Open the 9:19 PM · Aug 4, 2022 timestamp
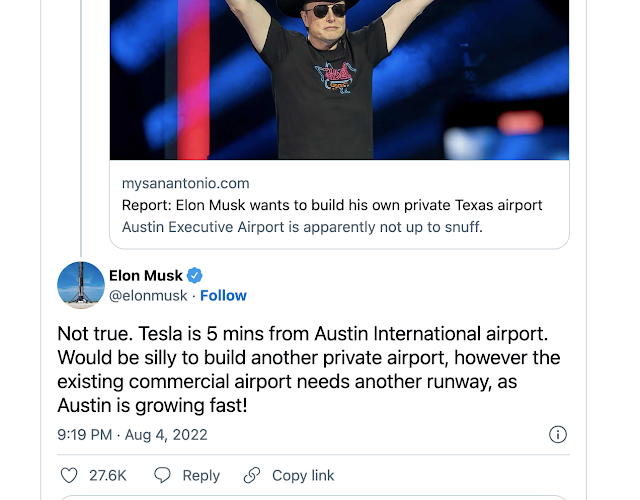 point(132,435)
